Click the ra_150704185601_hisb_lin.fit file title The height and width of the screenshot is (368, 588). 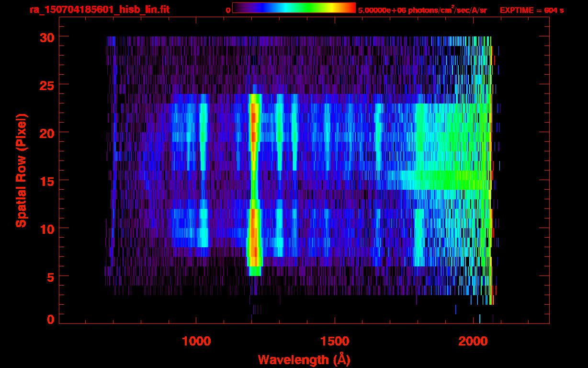(x=99, y=10)
